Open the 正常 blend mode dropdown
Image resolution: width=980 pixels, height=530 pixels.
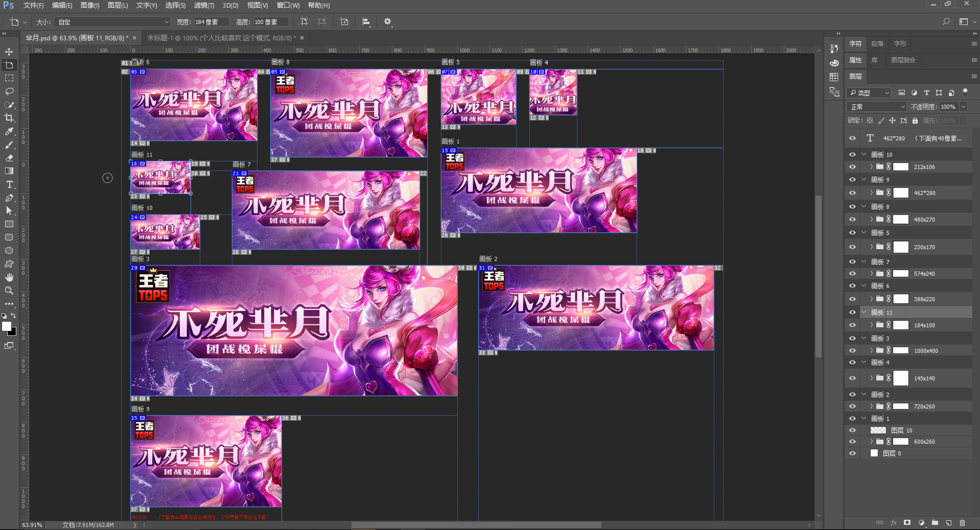(x=877, y=107)
